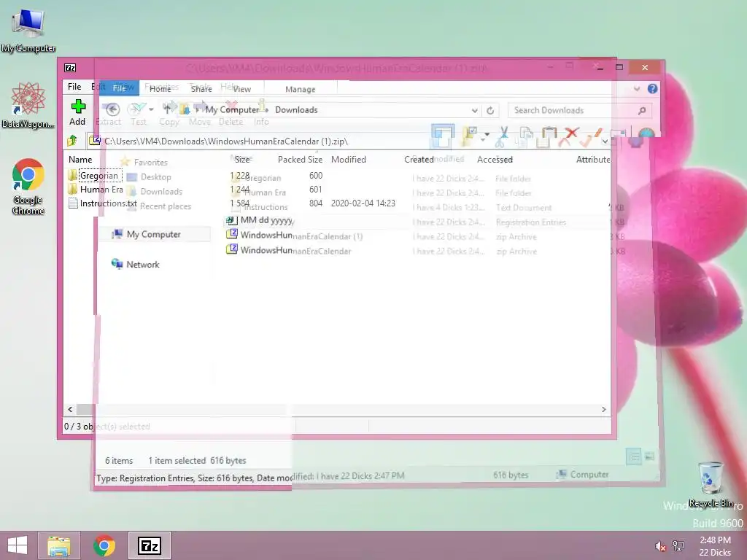Open the Explorer address history dropdown
The width and height of the screenshot is (747, 560).
point(474,111)
